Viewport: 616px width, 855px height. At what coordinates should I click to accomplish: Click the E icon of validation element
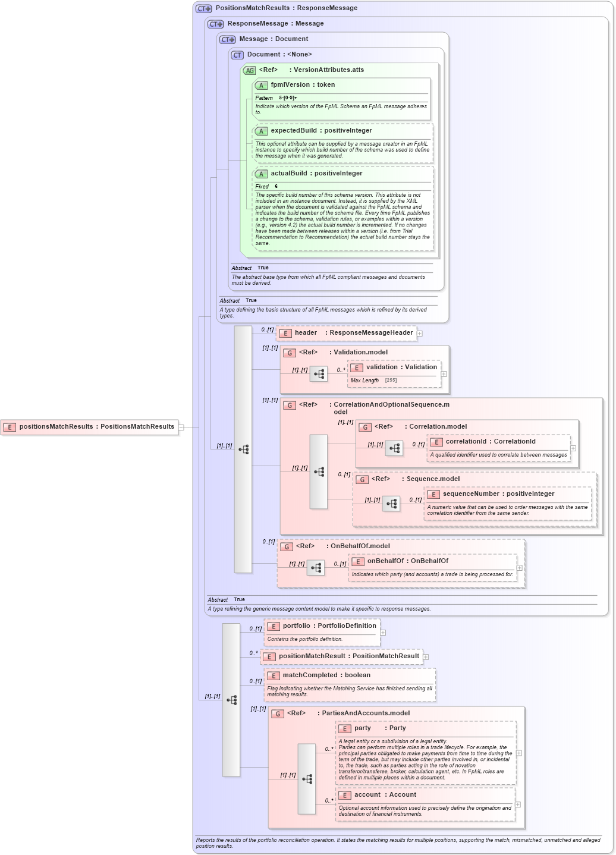tap(357, 367)
